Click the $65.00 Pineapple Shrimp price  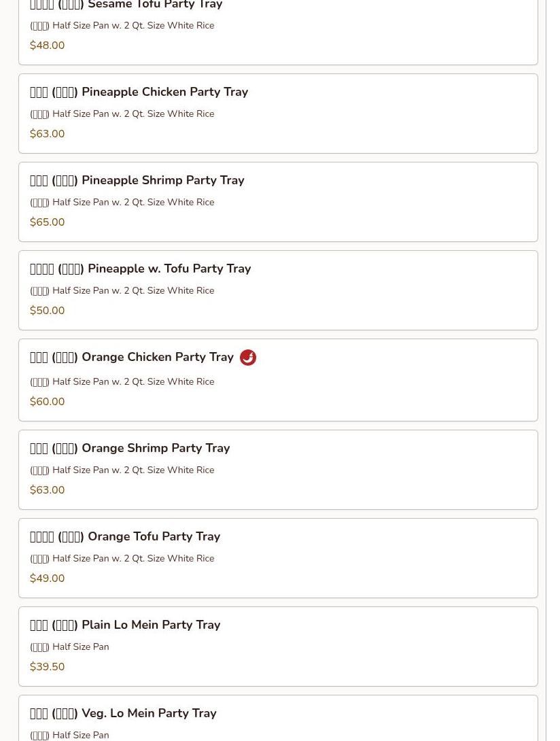(48, 222)
